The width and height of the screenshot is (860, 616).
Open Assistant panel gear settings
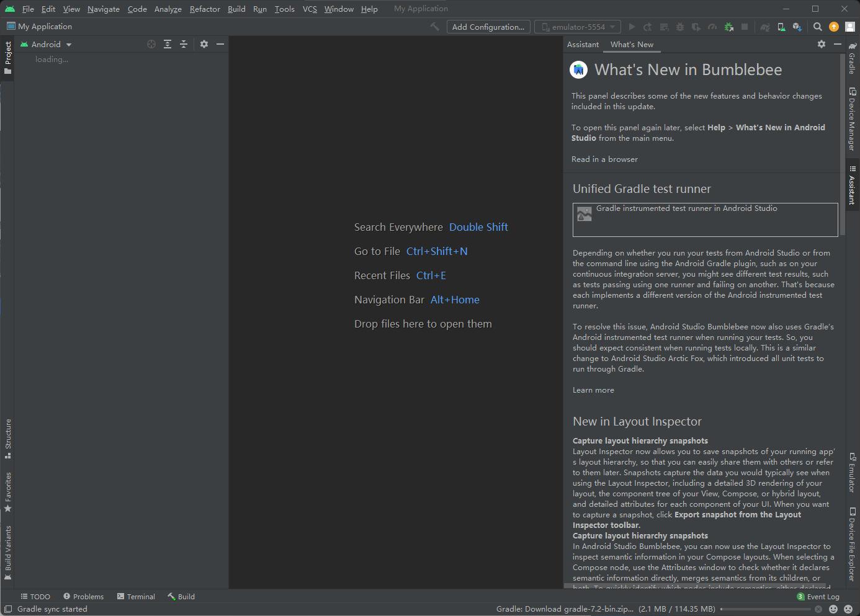[x=822, y=44]
